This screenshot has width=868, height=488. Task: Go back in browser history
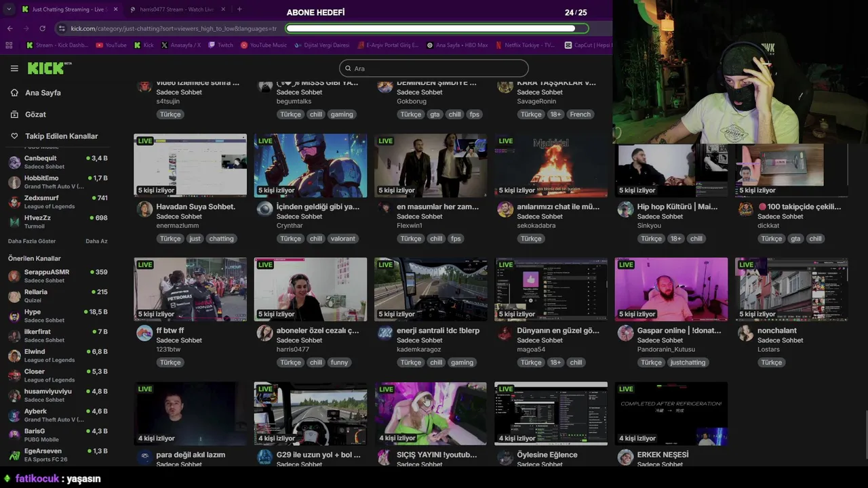coord(9,28)
